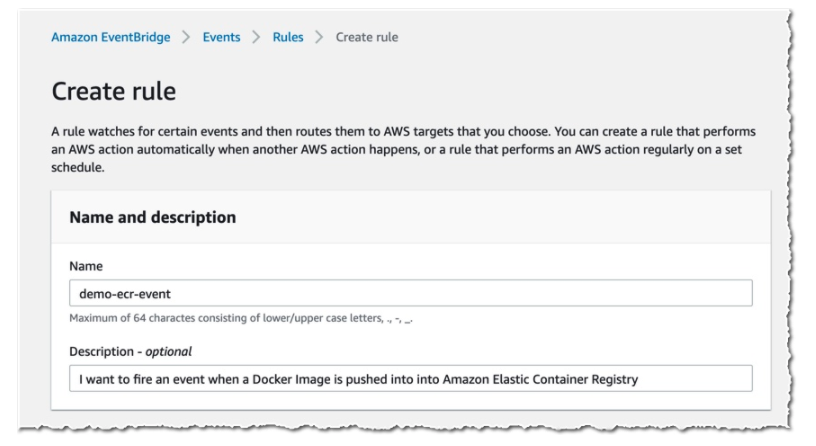Click the Name and description section header
Image resolution: width=816 pixels, height=446 pixels.
152,217
